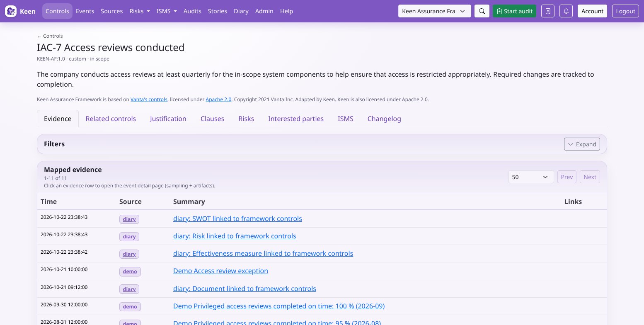Select the Evidence tab

[x=58, y=119]
